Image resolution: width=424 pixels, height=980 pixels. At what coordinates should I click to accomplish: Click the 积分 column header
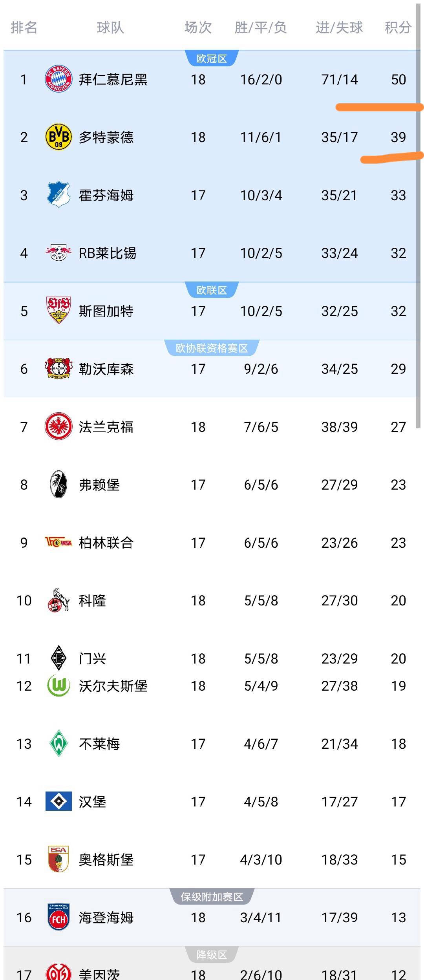(x=398, y=27)
